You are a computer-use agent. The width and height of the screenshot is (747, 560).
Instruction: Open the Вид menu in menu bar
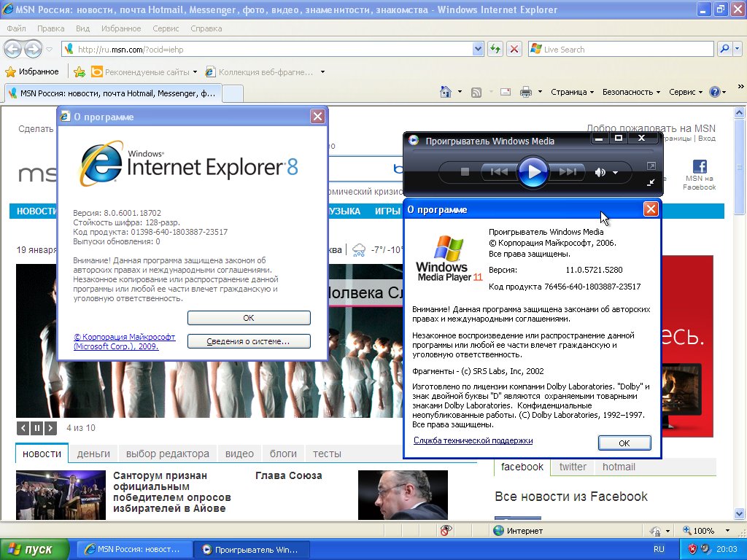(82, 28)
